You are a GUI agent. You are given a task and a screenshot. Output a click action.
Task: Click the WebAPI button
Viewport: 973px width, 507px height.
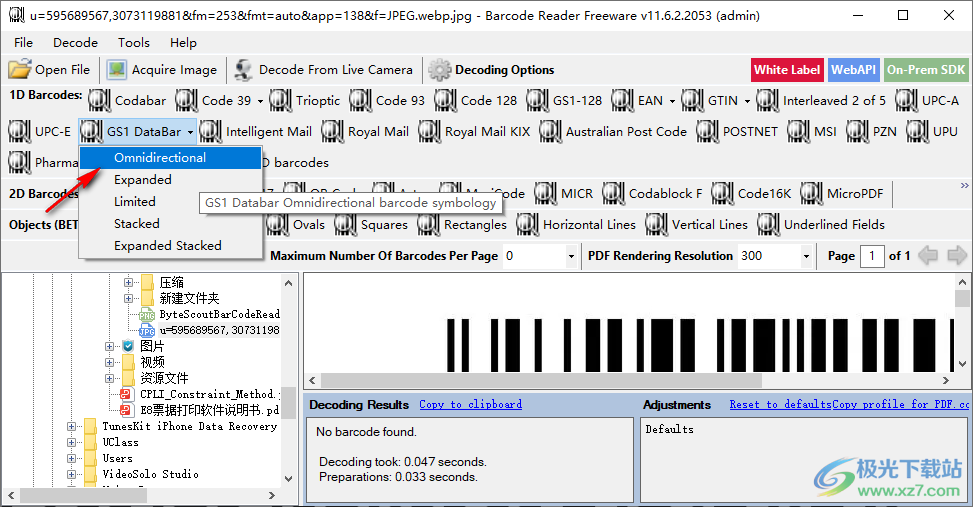coord(853,70)
